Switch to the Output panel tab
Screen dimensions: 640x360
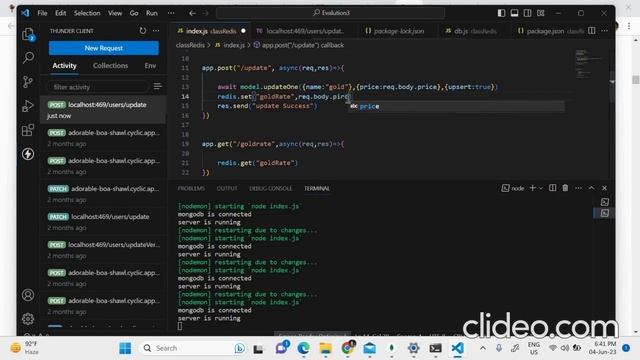tap(227, 188)
